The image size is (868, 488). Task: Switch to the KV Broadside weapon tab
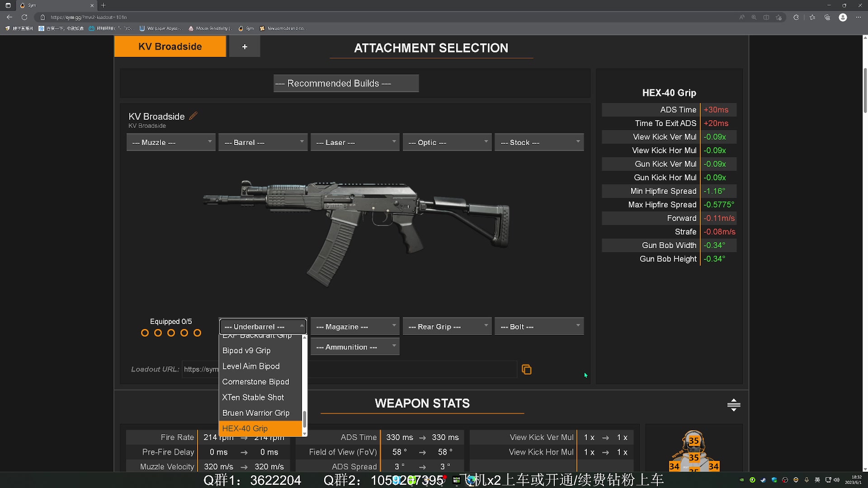(170, 47)
